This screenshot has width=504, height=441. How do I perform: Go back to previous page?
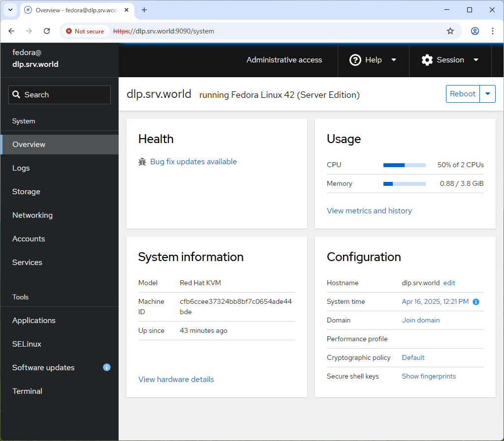pyautogui.click(x=12, y=31)
